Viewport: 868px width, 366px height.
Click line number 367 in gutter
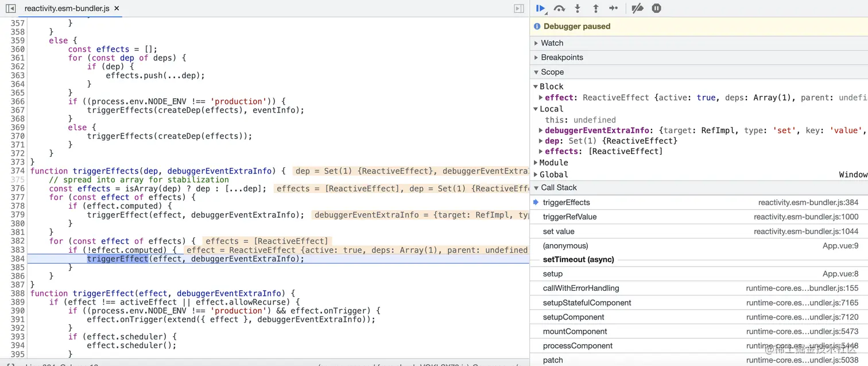[17, 110]
